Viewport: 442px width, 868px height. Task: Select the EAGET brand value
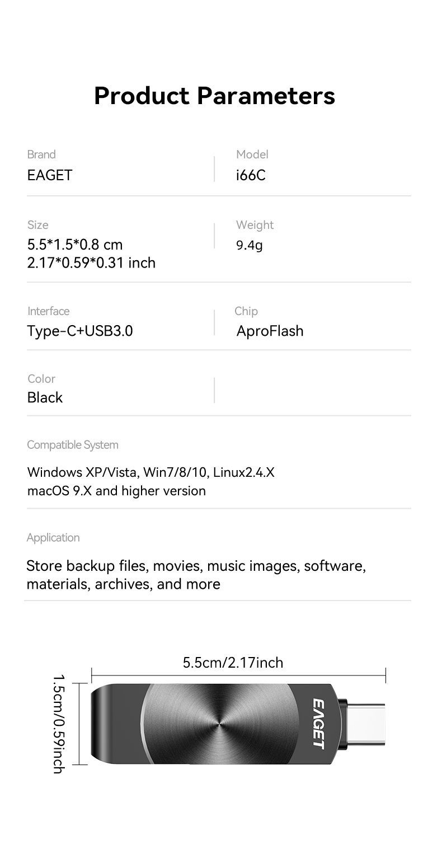(50, 175)
